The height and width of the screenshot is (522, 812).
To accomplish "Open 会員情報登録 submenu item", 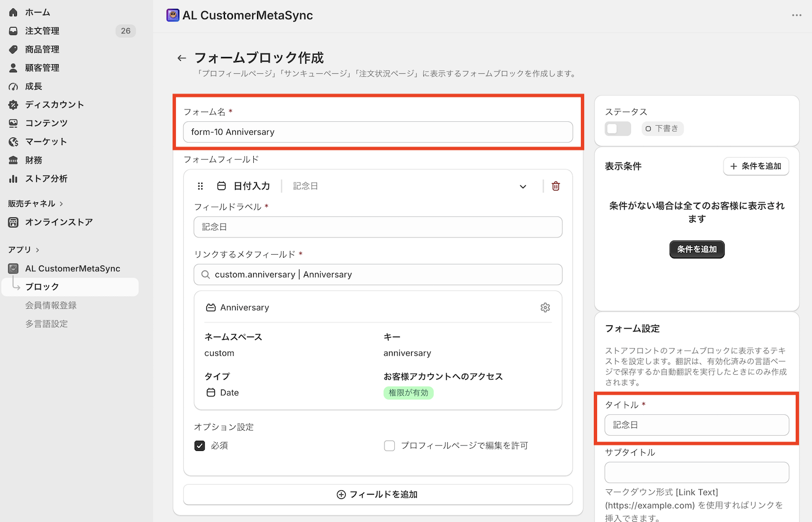I will (51, 306).
